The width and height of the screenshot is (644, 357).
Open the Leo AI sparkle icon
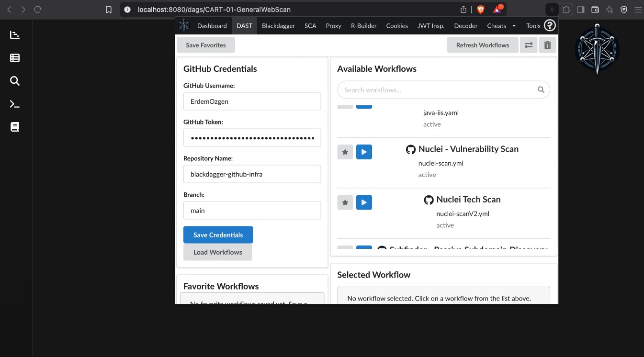[x=610, y=10]
